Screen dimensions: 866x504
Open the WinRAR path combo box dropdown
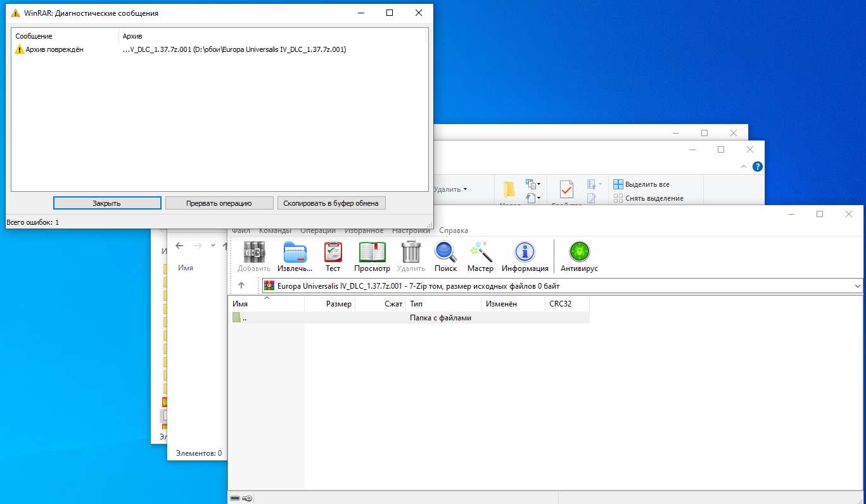click(857, 286)
